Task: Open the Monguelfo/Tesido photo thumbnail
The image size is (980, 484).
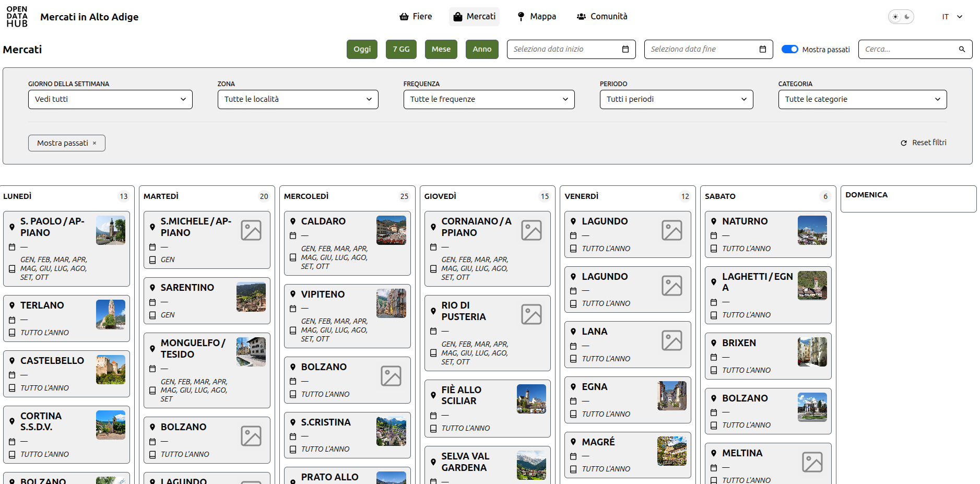Action: (251, 351)
